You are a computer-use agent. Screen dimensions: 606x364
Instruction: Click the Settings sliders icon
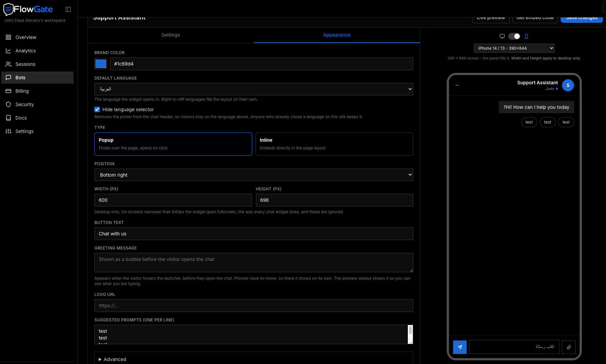click(x=8, y=131)
